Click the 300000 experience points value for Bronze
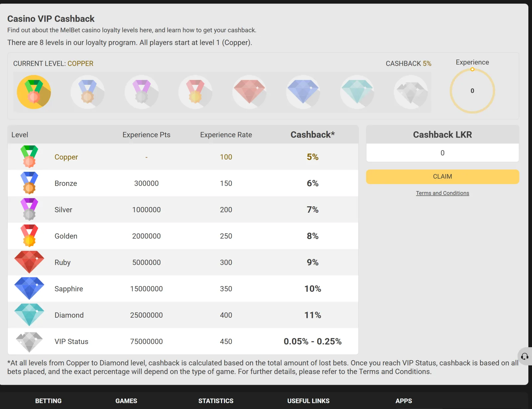This screenshot has height=409, width=532. [146, 183]
